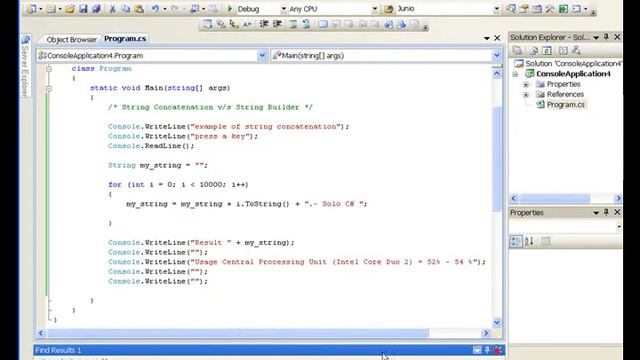
Task: Start debugging with the green play arrow
Action: [x=230, y=9]
